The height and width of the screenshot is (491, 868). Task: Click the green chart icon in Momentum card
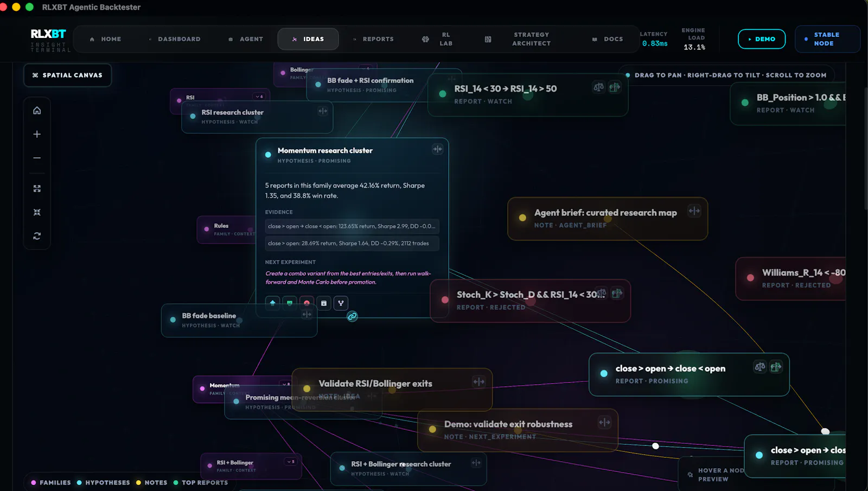290,303
